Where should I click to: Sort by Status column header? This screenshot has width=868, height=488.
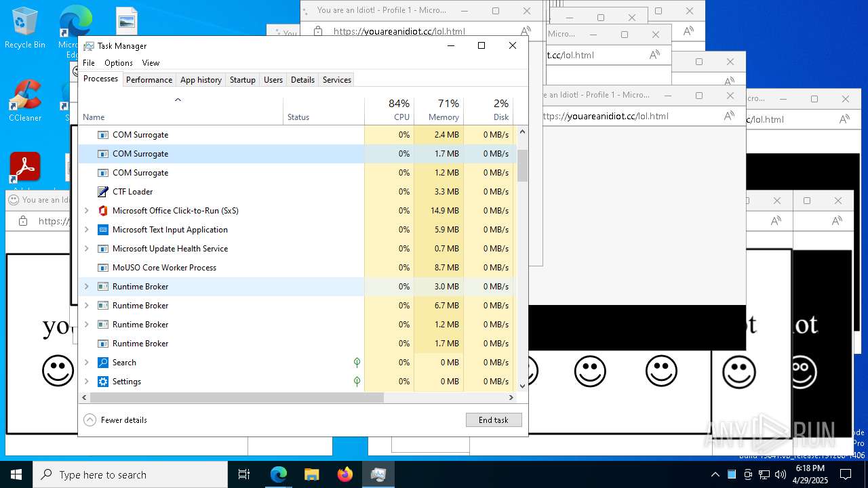[x=323, y=111]
